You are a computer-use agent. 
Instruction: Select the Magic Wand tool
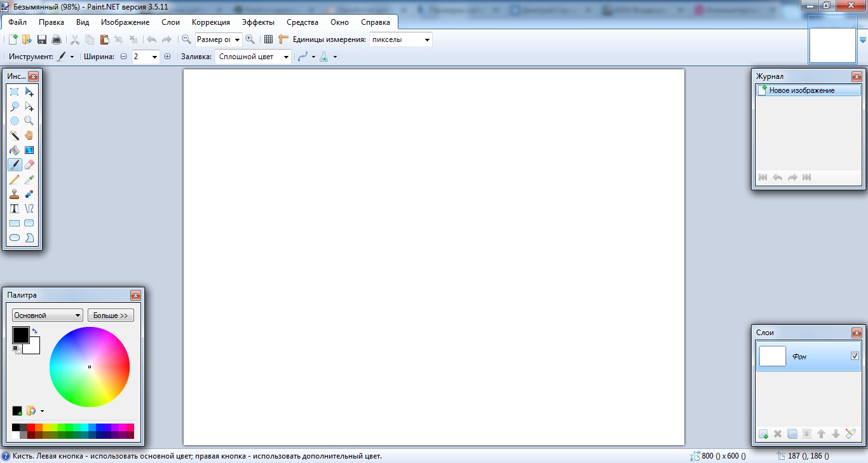click(14, 135)
